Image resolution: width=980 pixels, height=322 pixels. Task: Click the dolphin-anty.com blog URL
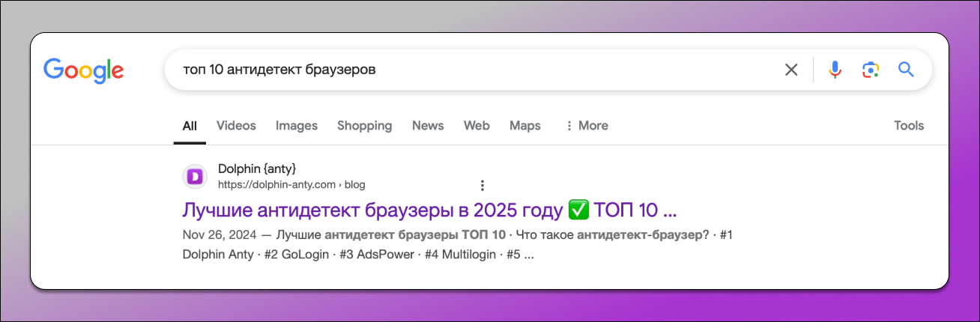coord(291,184)
